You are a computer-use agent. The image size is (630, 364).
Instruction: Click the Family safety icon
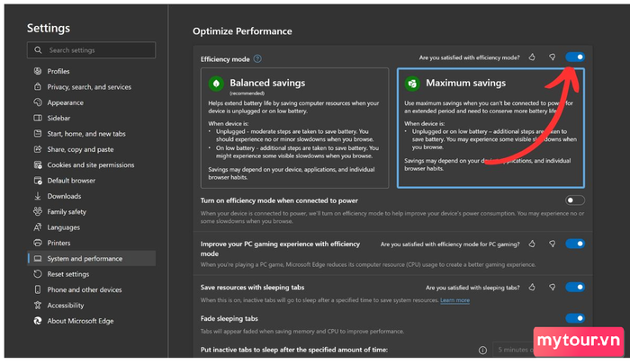[38, 211]
